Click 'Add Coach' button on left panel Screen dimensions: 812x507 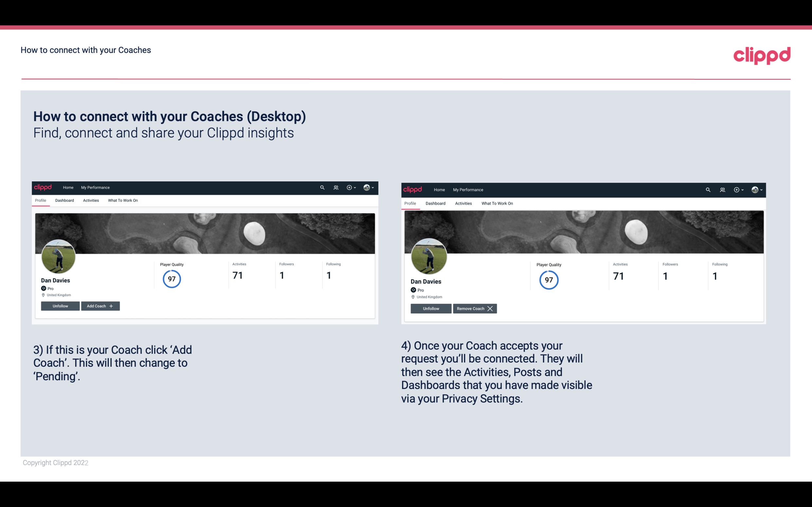point(100,306)
